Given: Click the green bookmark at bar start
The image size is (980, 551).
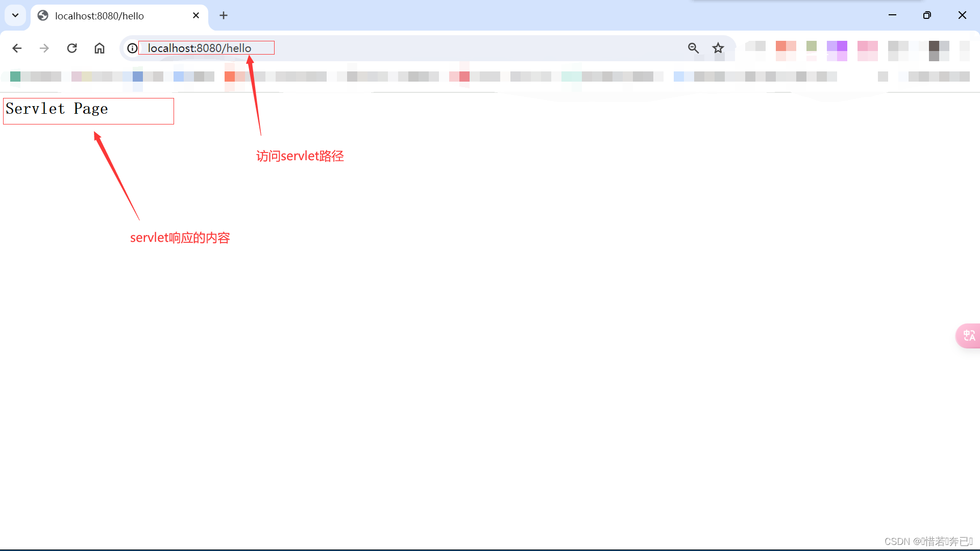Looking at the screenshot, I should click(x=15, y=77).
